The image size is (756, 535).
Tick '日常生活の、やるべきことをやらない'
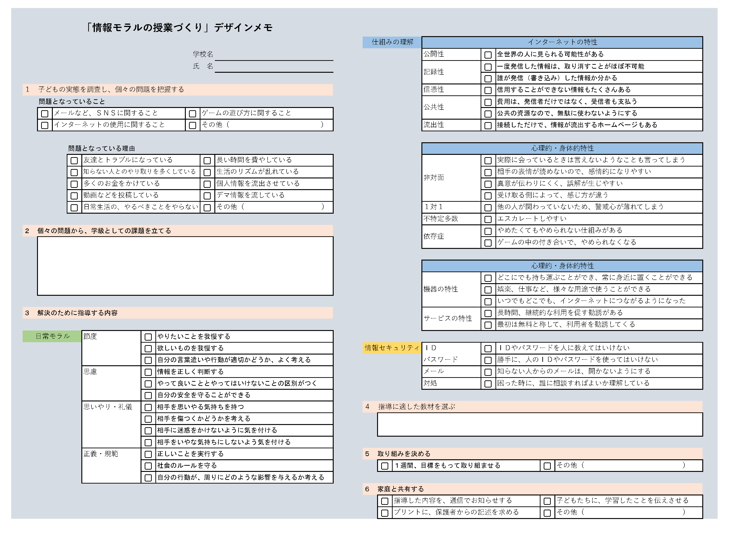click(x=75, y=208)
